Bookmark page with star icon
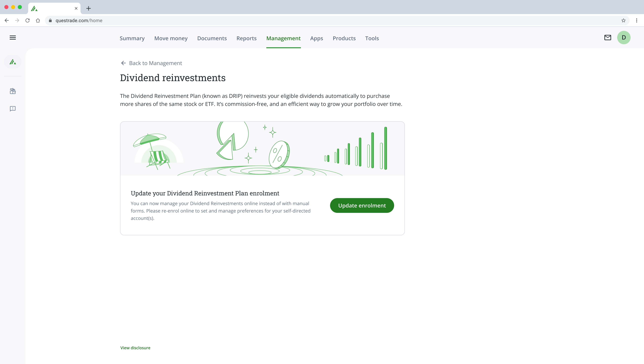This screenshot has width=644, height=364. pos(623,20)
